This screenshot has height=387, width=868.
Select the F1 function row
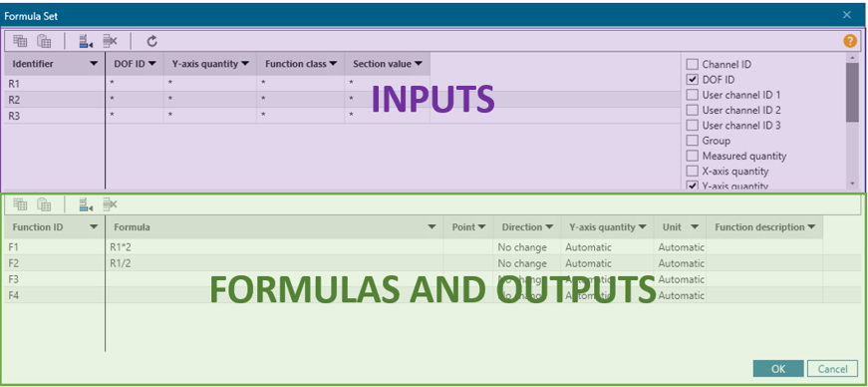tap(414, 247)
